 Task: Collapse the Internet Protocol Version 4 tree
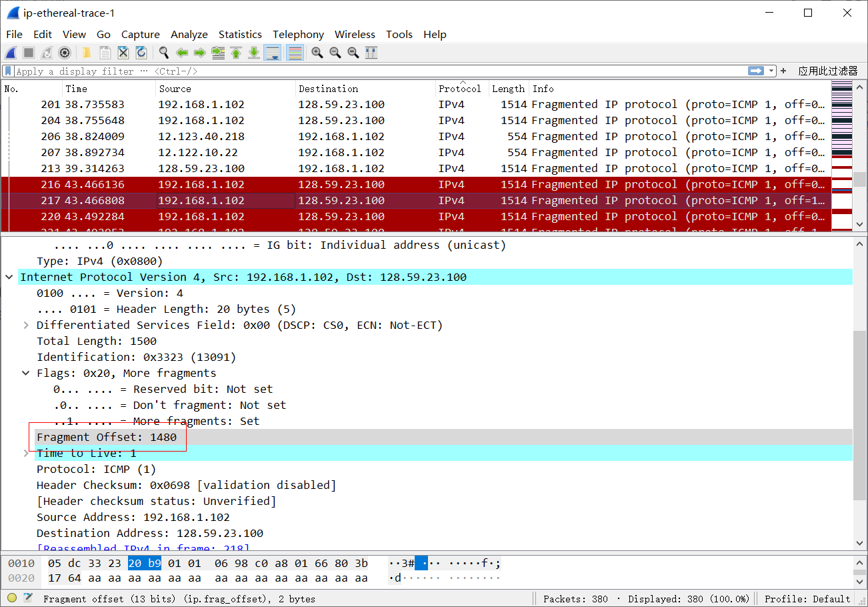coord(9,277)
